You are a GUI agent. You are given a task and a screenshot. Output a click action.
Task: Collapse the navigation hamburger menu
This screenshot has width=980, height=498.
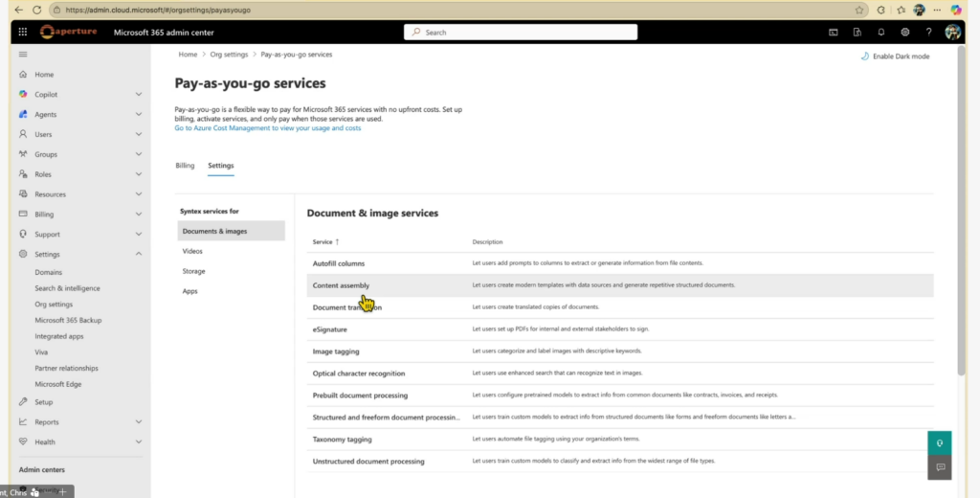pyautogui.click(x=23, y=55)
